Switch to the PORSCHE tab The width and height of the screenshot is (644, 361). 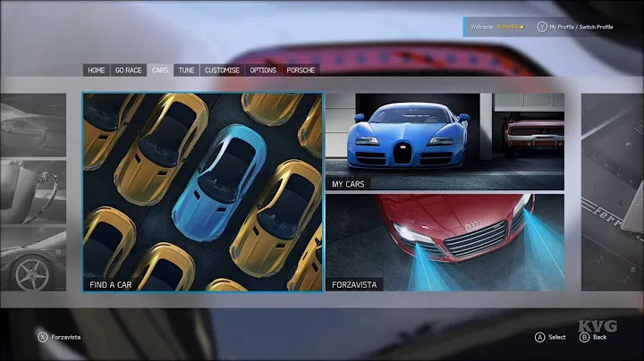click(x=301, y=70)
